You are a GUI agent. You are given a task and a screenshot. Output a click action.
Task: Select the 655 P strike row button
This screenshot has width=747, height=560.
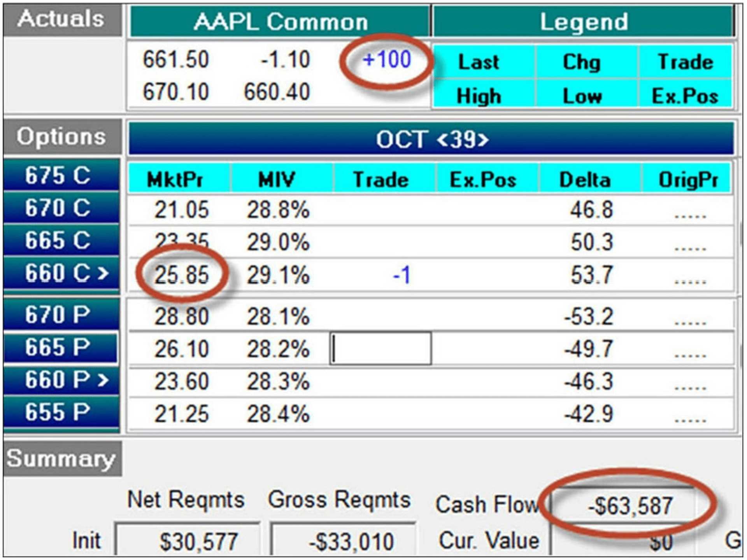tap(61, 412)
